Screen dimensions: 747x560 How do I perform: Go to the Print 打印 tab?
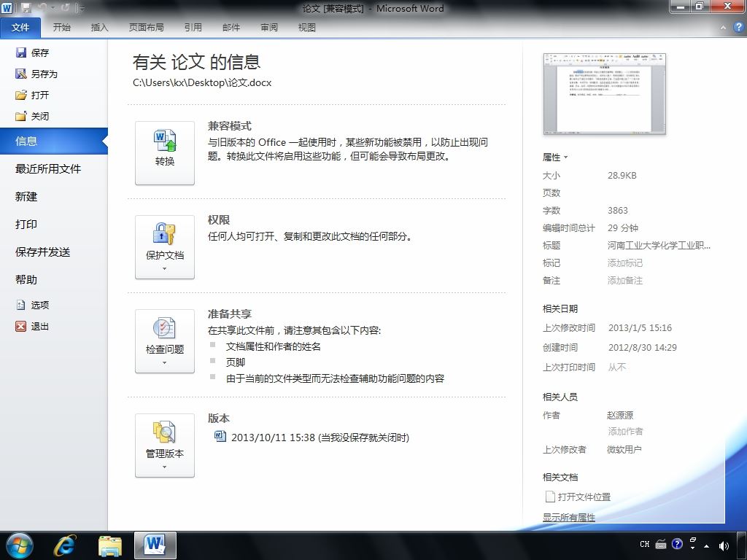(26, 224)
